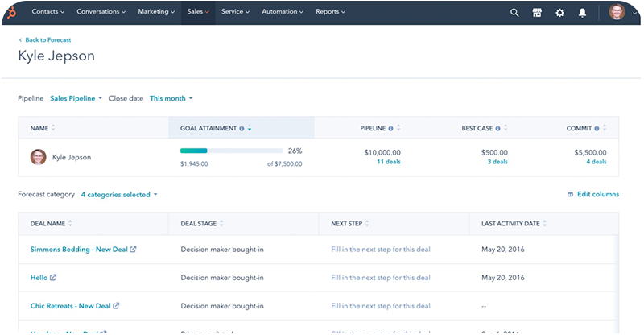
Task: Sort by Deal Stage column arrows
Action: point(221,223)
